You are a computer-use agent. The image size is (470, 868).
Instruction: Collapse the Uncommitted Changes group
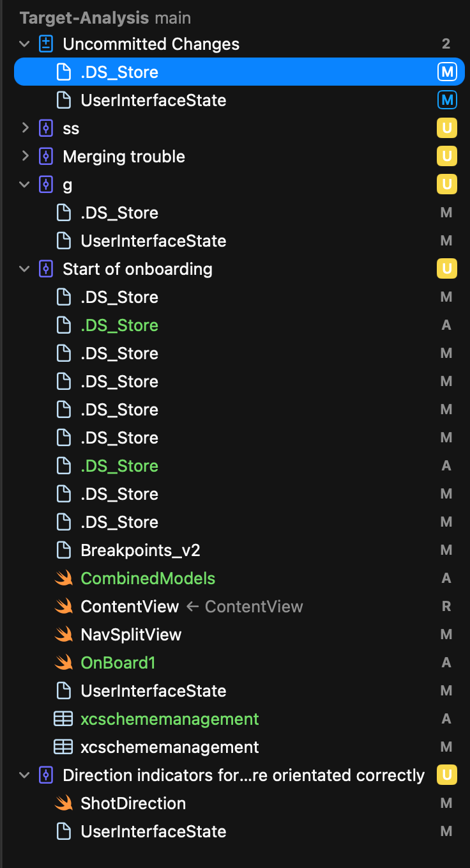tap(25, 44)
